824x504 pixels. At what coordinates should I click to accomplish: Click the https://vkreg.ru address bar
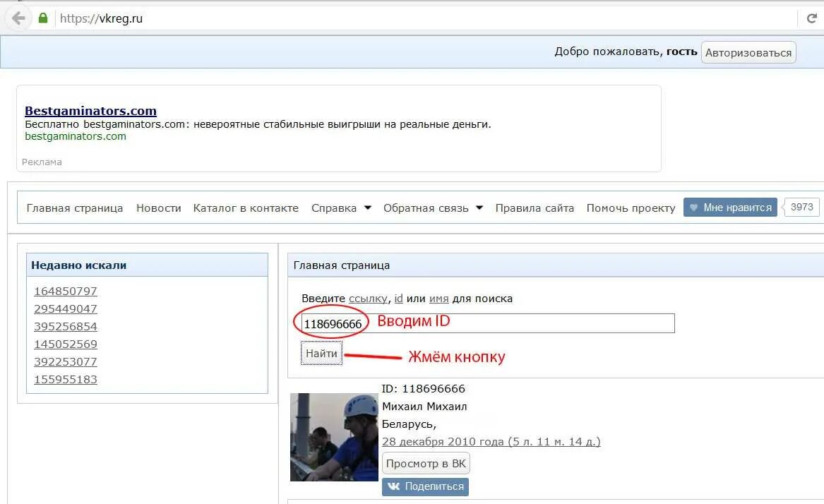click(426, 18)
